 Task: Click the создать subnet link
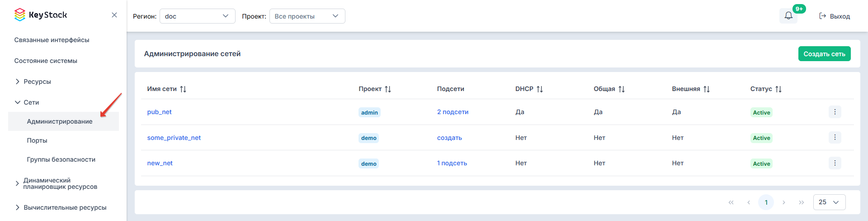point(449,138)
